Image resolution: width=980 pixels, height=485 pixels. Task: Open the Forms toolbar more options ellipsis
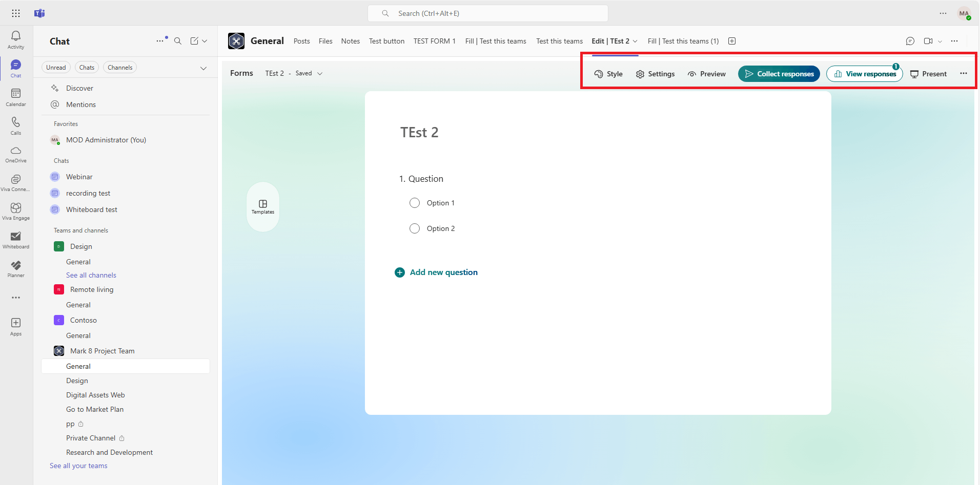click(964, 73)
